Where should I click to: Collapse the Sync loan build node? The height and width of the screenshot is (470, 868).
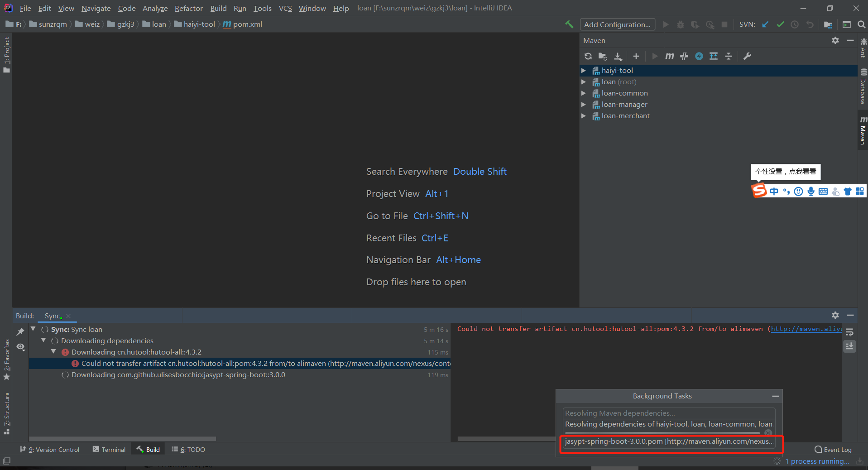[x=33, y=329]
